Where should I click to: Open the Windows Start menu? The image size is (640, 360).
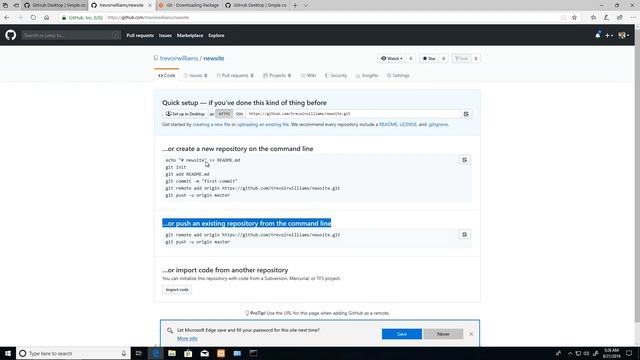click(8, 353)
